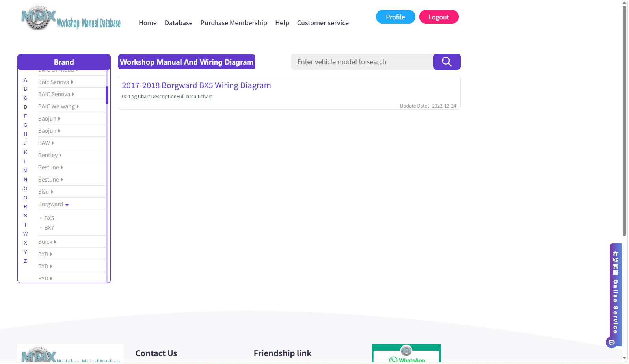This screenshot has height=364, width=629.
Task: Jump to brands starting with H
Action: 26,134
